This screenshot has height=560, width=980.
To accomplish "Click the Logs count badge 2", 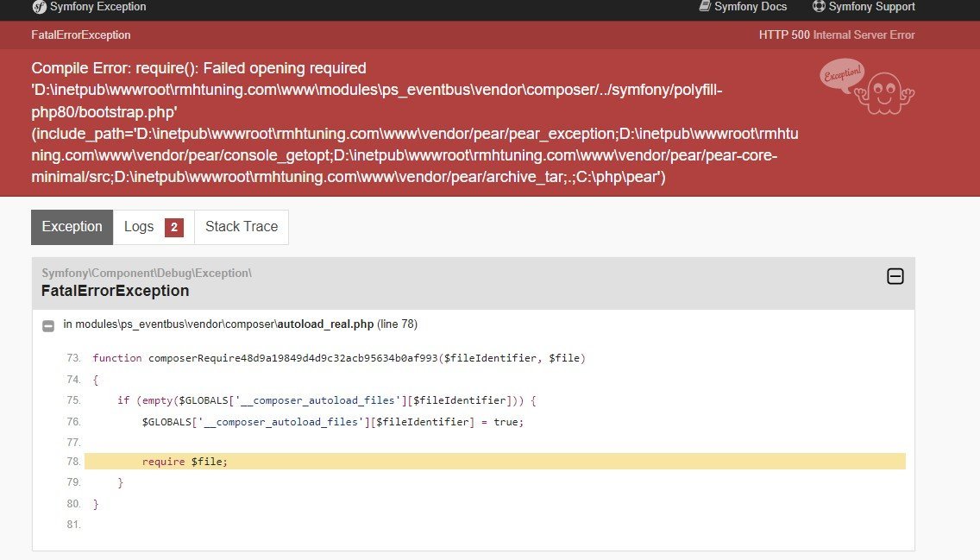I will [x=174, y=228].
